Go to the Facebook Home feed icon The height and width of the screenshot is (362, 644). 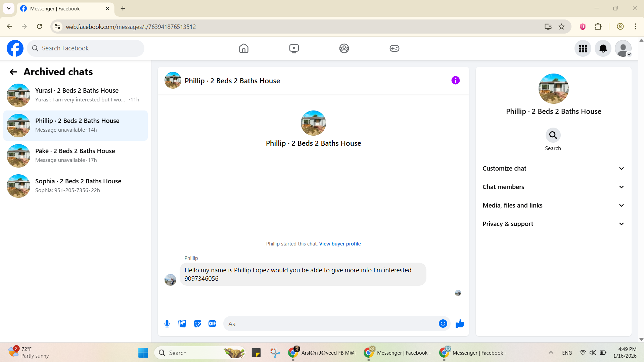244,48
